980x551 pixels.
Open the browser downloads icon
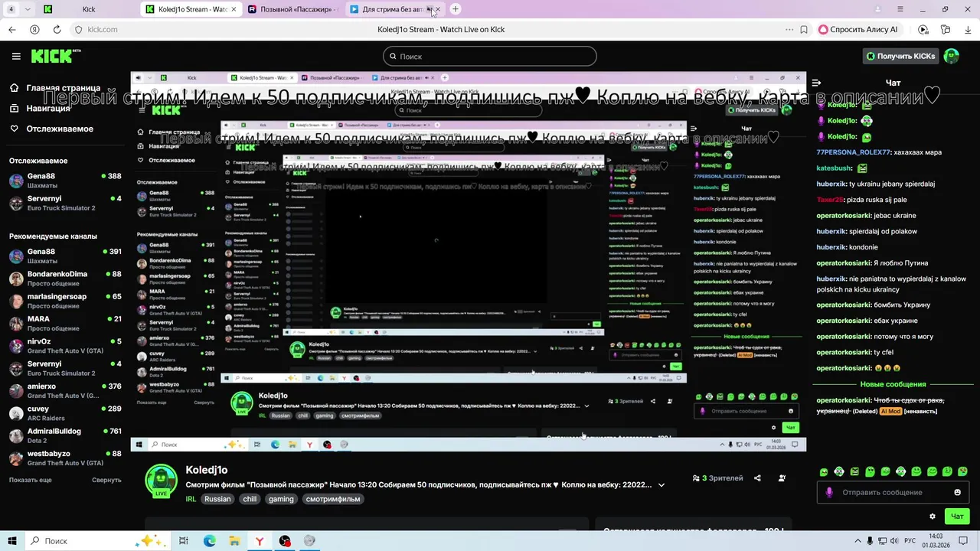pyautogui.click(x=968, y=29)
